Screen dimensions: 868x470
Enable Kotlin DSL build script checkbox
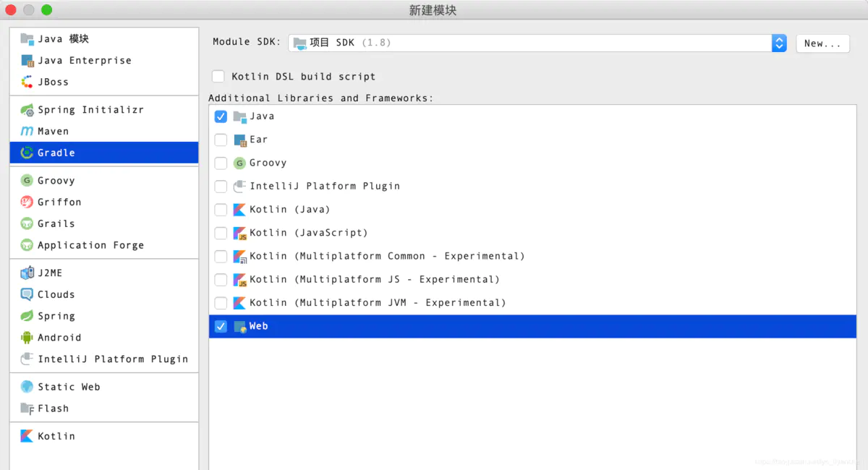tap(218, 77)
